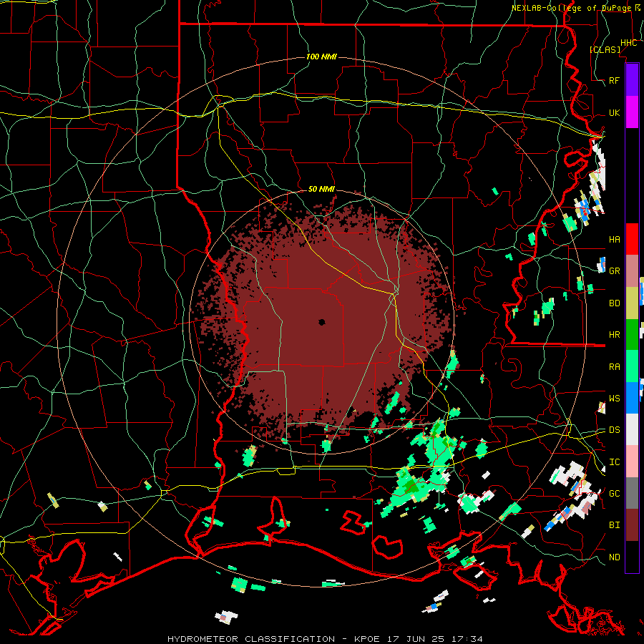
Task: Click the HA legend label
Action: [615, 239]
